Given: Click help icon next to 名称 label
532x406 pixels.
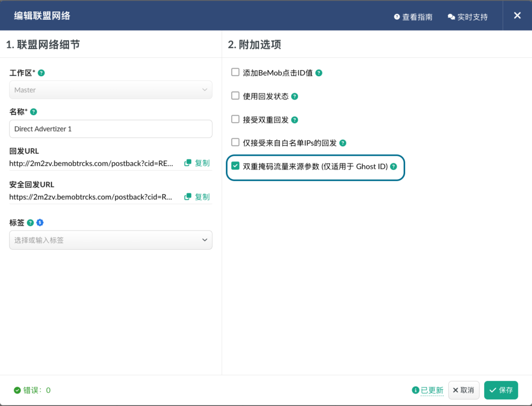Looking at the screenshot, I should click(x=34, y=112).
